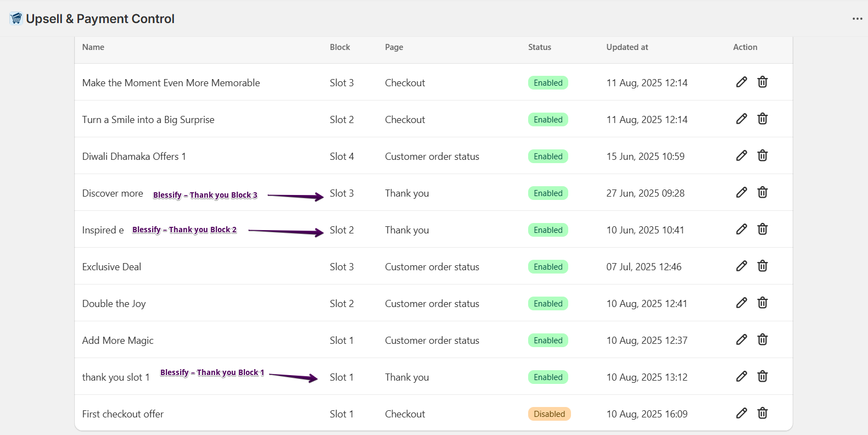This screenshot has height=435, width=868.
Task: Click the Blessify – Thank you Block 3 link
Action: pyautogui.click(x=205, y=195)
